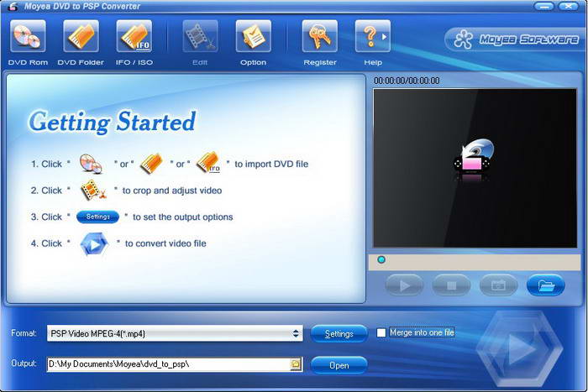Click the Edit filmstrip toolbar icon
Viewport: 588px width, 392px height.
point(200,36)
